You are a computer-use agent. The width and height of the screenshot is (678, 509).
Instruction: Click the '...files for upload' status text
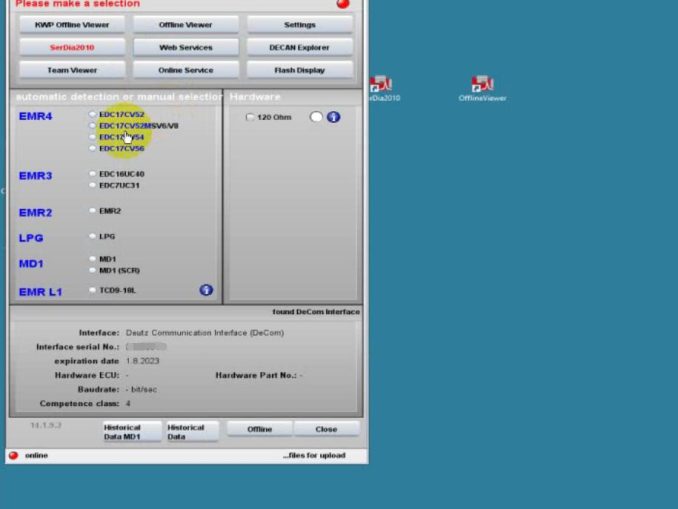[314, 455]
